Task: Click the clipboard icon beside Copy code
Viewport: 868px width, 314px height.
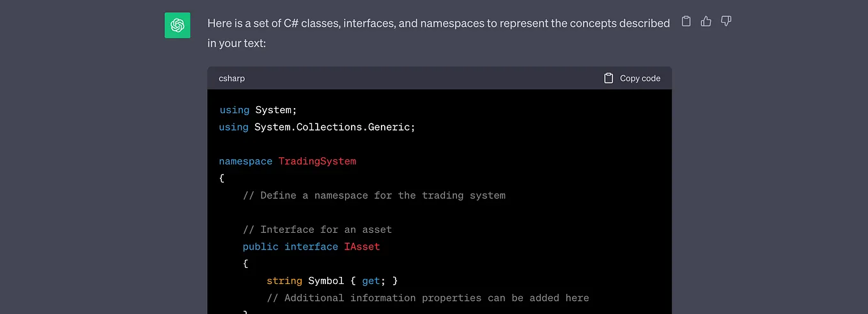Action: click(608, 78)
